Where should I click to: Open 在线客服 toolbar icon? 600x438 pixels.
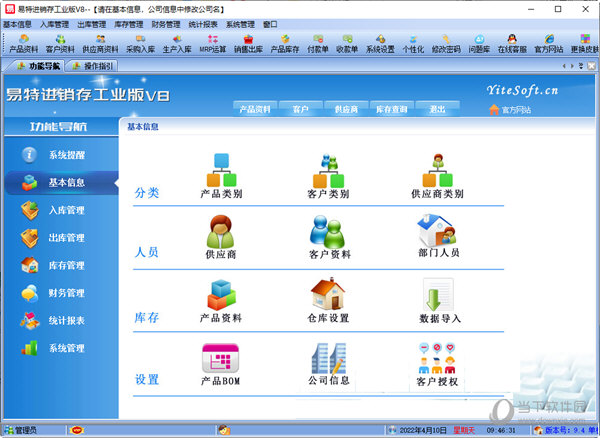512,44
